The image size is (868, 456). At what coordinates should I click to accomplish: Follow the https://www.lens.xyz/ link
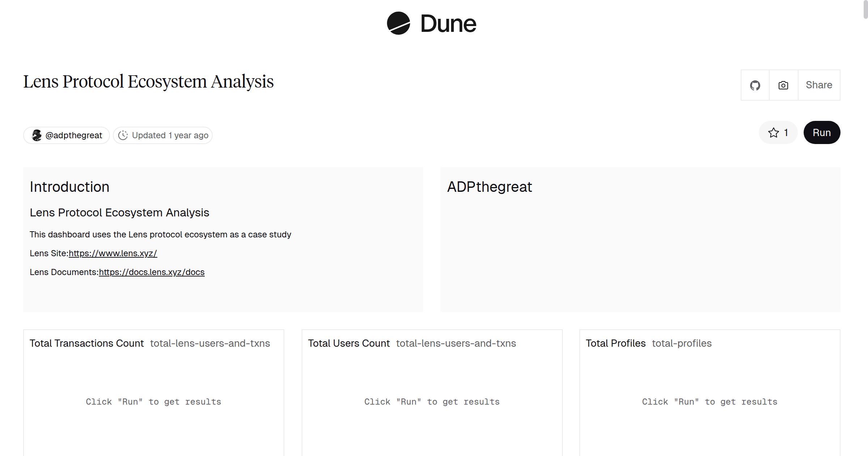click(112, 253)
